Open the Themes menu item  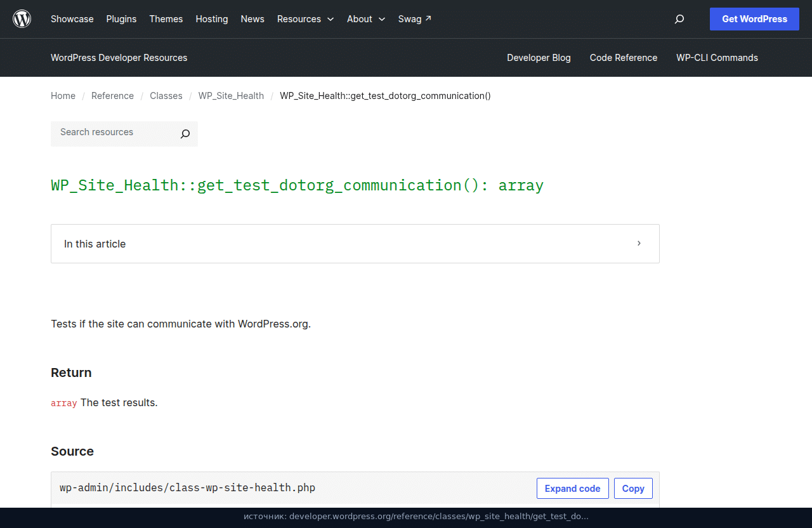166,19
